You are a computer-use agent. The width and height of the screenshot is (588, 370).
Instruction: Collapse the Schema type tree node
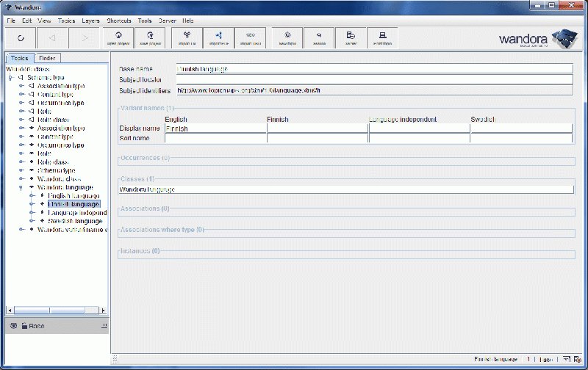click(10, 77)
